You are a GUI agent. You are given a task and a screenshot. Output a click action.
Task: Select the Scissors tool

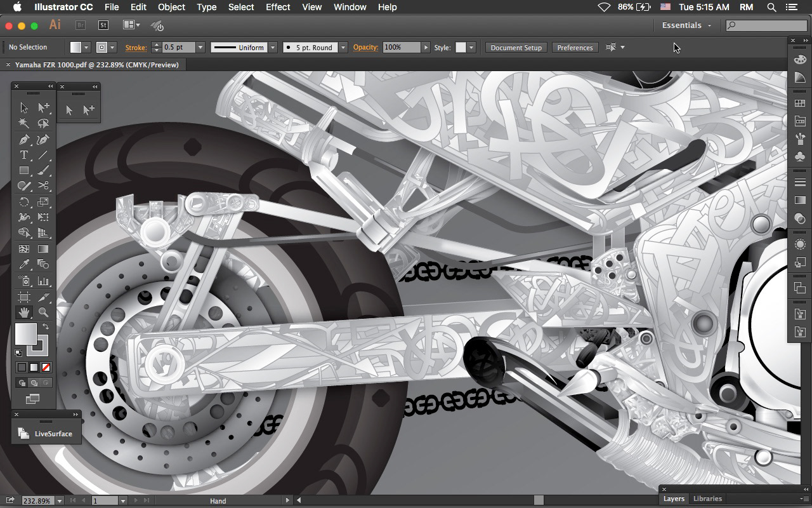pos(43,186)
